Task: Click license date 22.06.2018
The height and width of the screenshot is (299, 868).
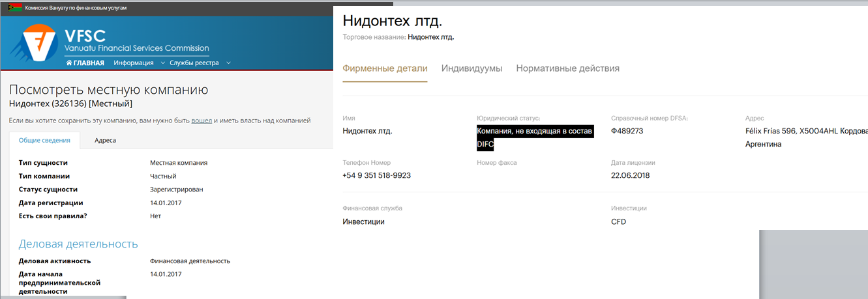Action: [x=630, y=175]
